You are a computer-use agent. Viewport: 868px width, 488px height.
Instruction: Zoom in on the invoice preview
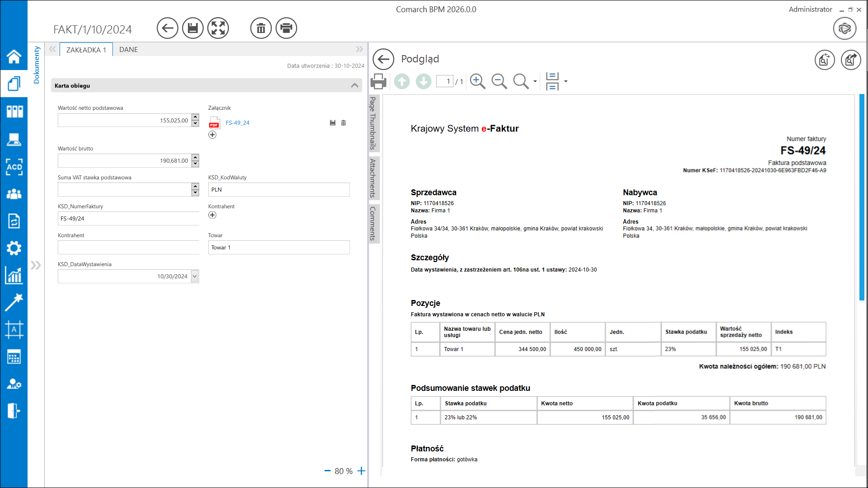click(477, 81)
